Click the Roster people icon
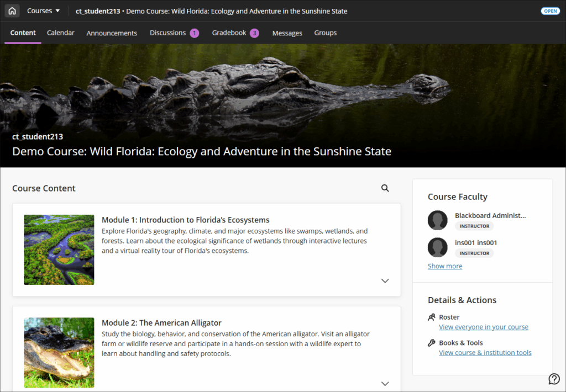566x392 pixels. (432, 317)
